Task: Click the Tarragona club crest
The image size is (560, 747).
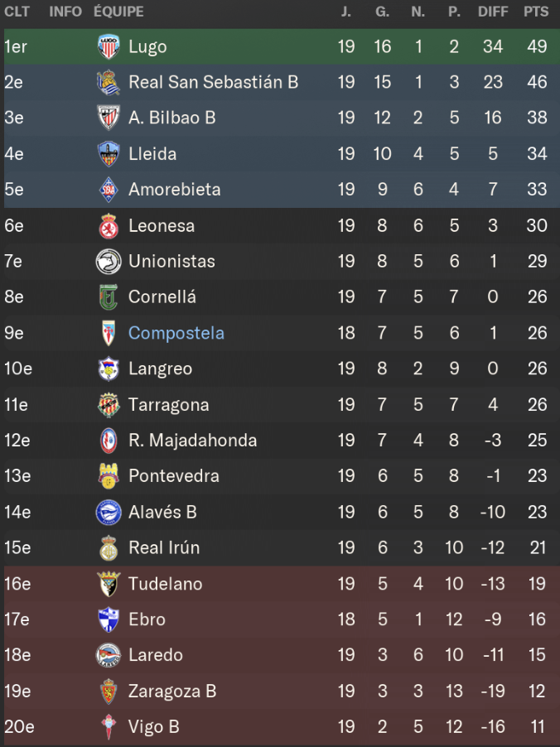Action: tap(109, 405)
